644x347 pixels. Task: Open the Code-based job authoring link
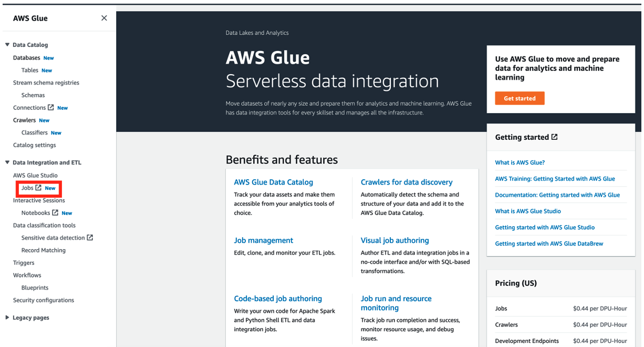coord(278,299)
